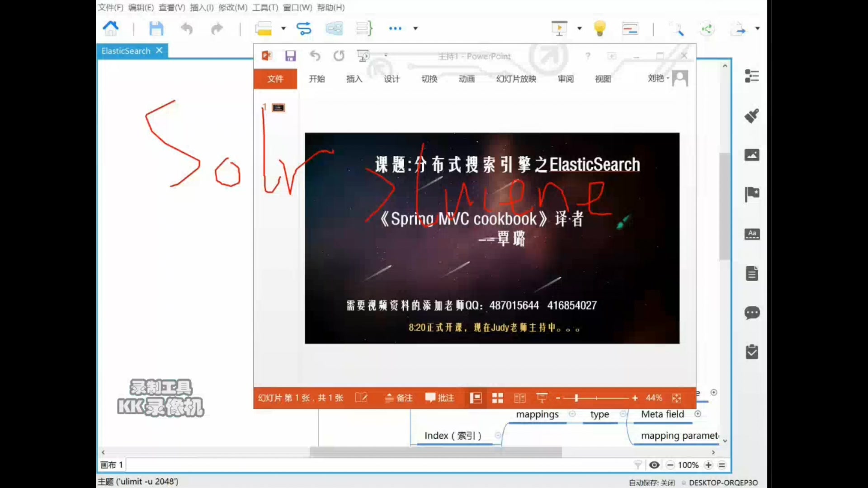This screenshot has width=868, height=488.
Task: Open the 插入(I) menu
Action: [x=202, y=7]
